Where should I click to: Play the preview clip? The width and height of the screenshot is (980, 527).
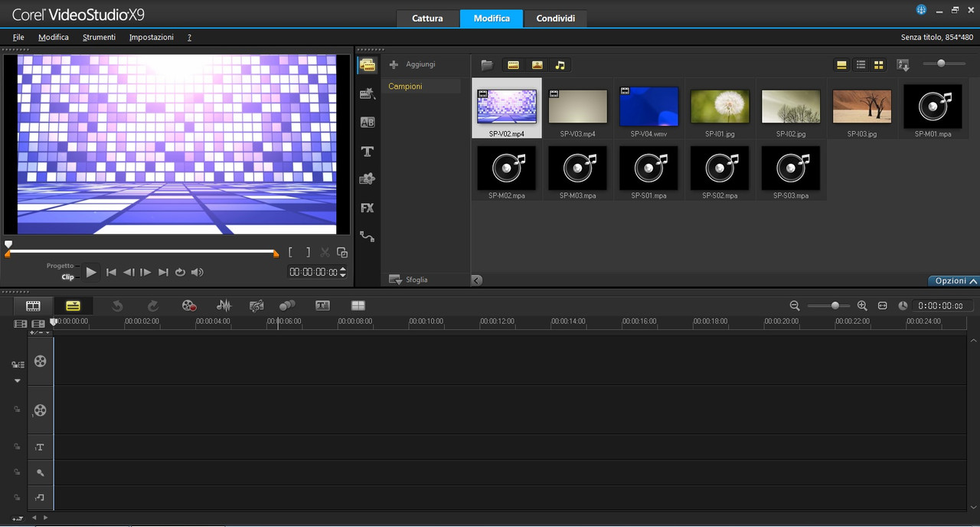coord(91,272)
